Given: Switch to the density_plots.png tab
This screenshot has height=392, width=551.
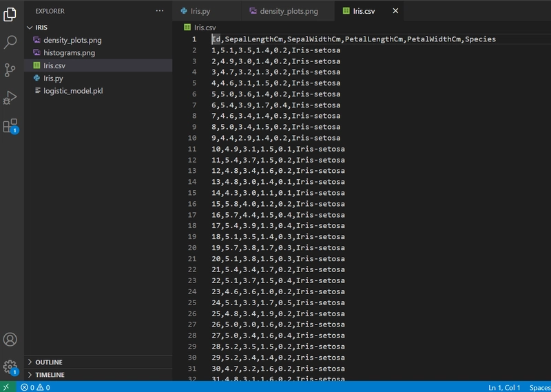Looking at the screenshot, I should [x=288, y=11].
